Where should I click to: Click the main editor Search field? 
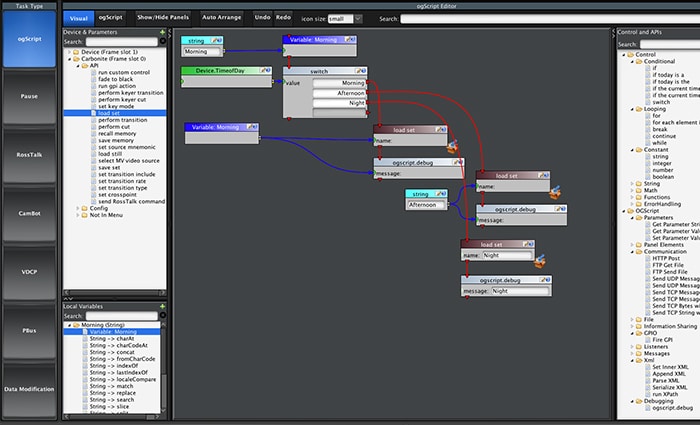[550, 19]
